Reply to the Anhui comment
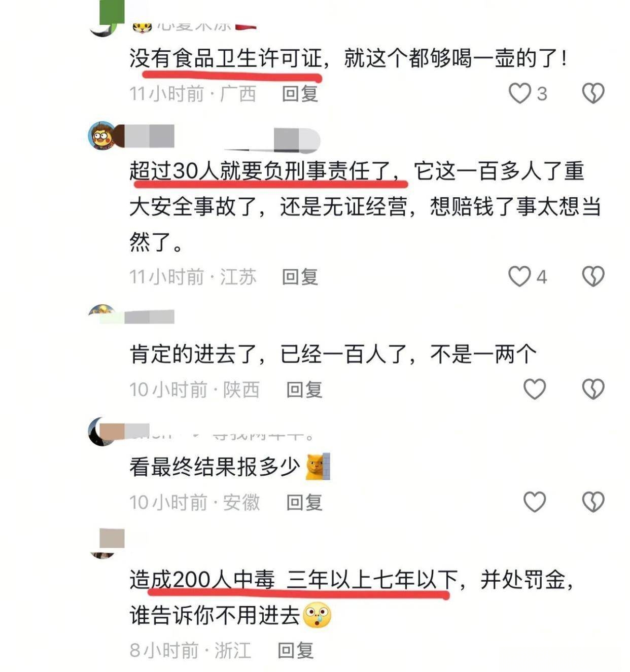Viewport: 630px width, 672px height. tap(304, 502)
